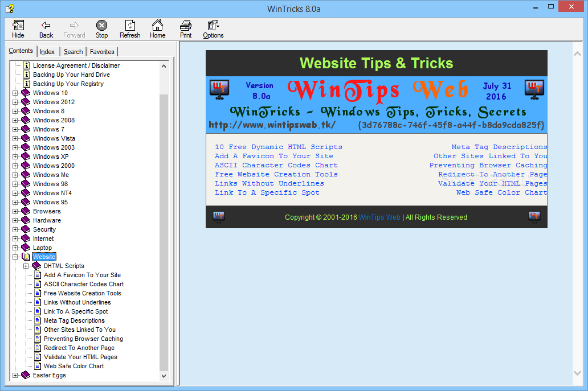Switch to the Index tab
Image resolution: width=588 pixels, height=391 pixels.
tap(47, 52)
